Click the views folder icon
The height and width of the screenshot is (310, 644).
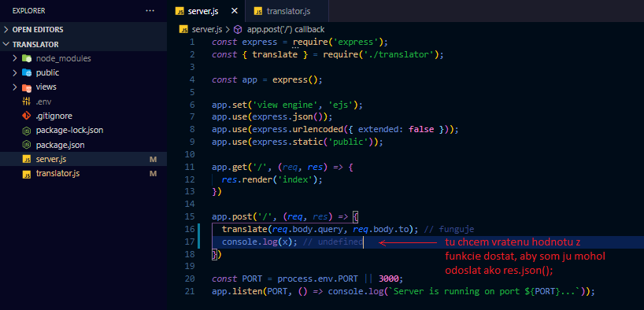pyautogui.click(x=27, y=87)
